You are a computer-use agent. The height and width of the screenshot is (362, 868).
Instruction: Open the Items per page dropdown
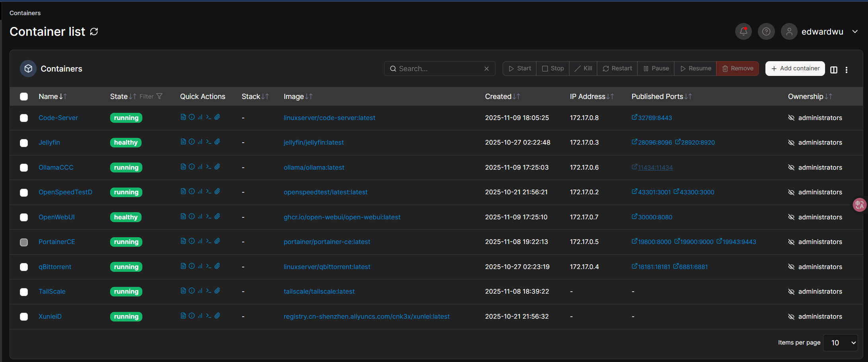[x=840, y=343]
